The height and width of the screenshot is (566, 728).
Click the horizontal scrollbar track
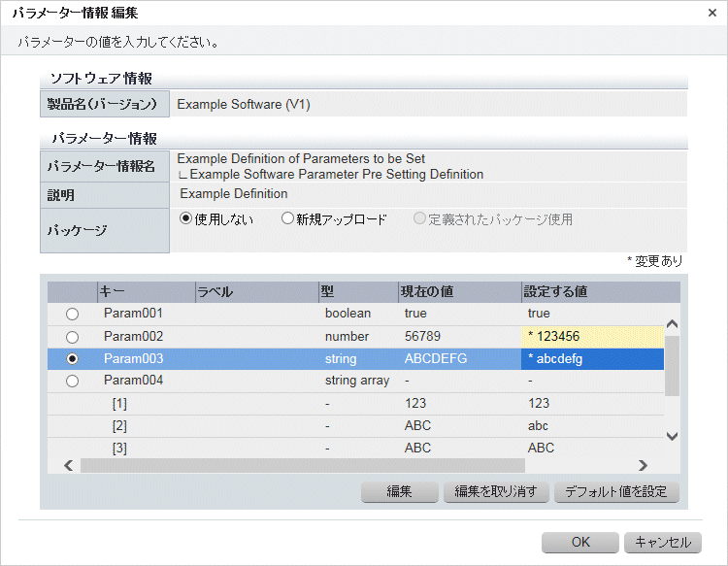[x=359, y=466]
